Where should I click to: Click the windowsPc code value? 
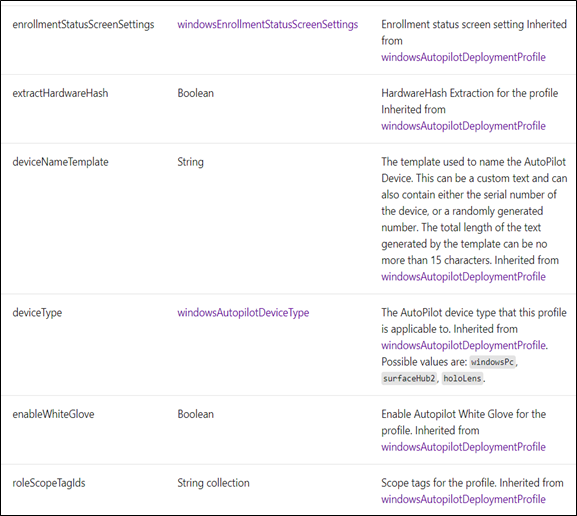[492, 362]
